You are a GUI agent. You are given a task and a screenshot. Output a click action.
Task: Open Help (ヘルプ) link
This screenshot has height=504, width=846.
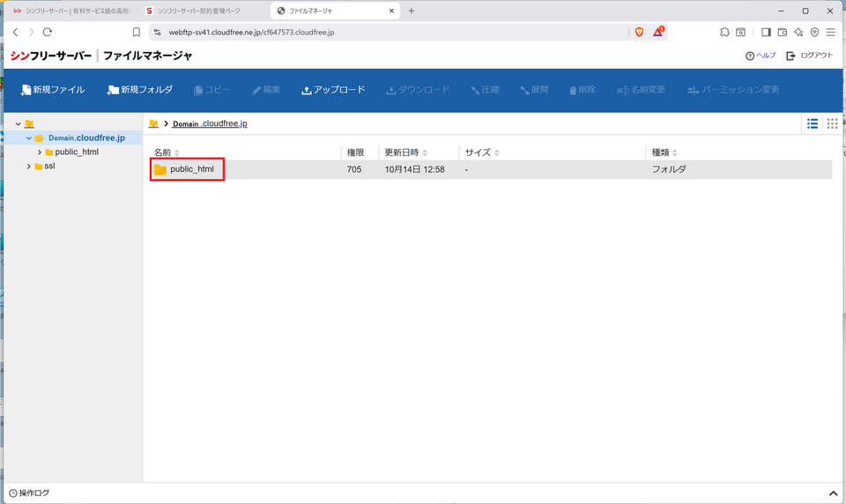(x=761, y=56)
